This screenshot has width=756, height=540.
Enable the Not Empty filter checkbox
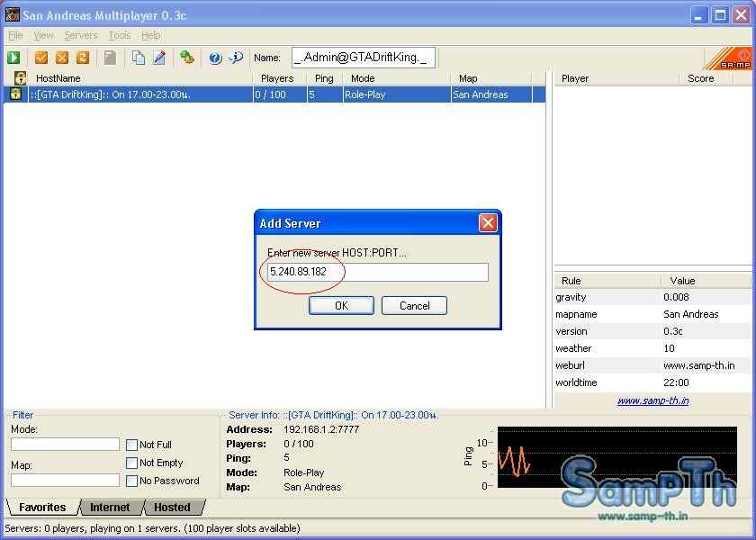click(131, 463)
